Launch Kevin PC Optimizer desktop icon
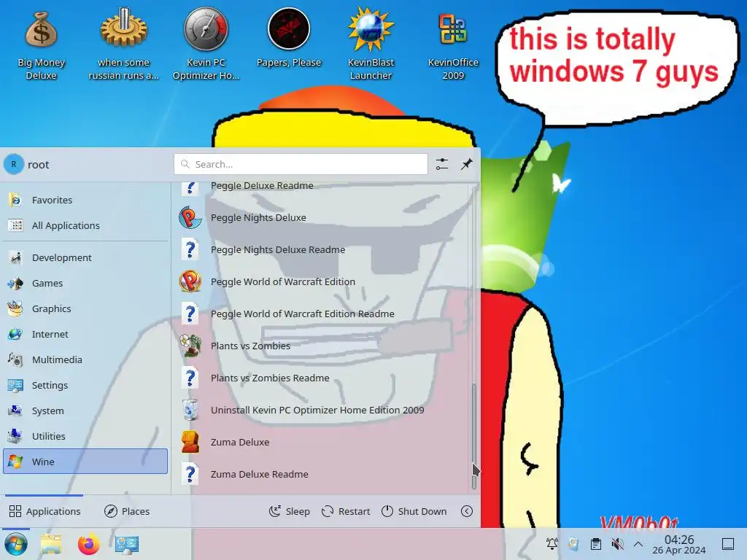The image size is (747, 560). (206, 44)
